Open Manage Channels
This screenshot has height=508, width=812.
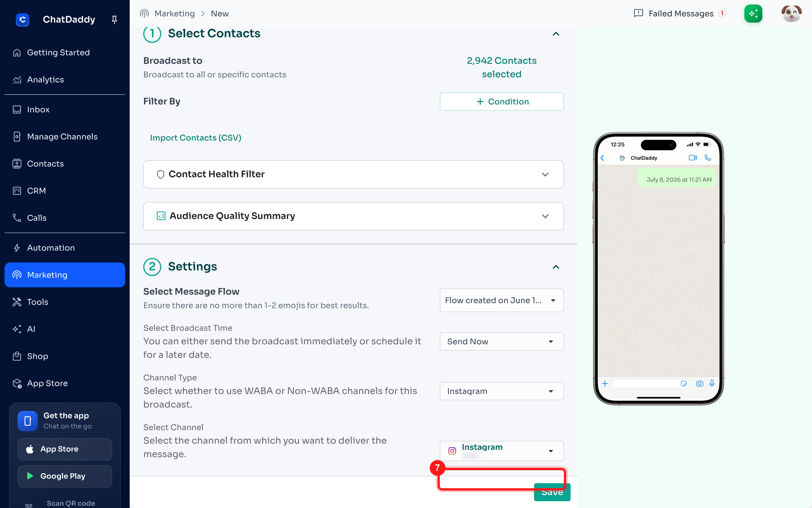pos(65,137)
